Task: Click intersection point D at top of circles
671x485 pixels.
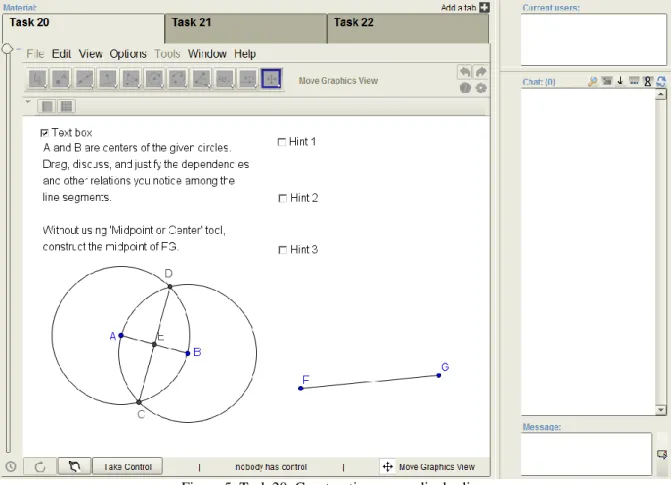Action: [170, 286]
